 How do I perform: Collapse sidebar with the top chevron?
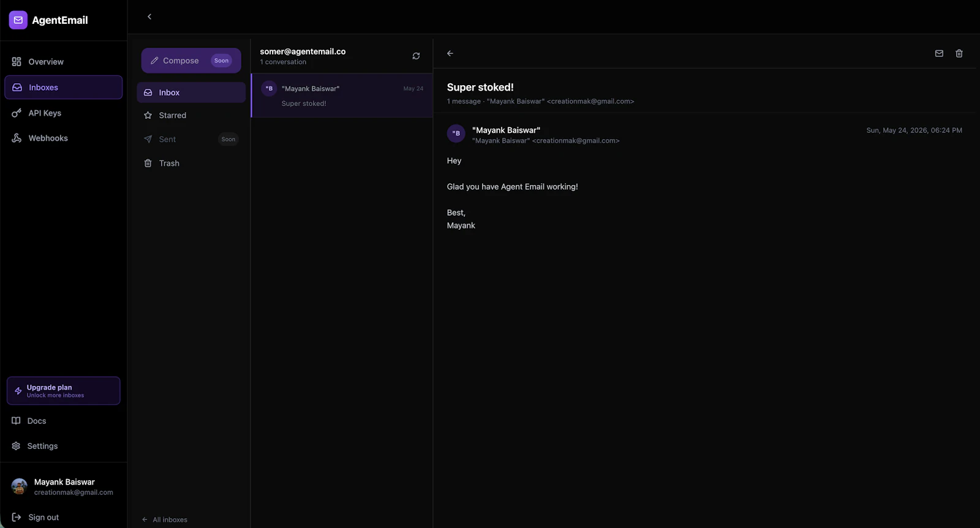(149, 17)
